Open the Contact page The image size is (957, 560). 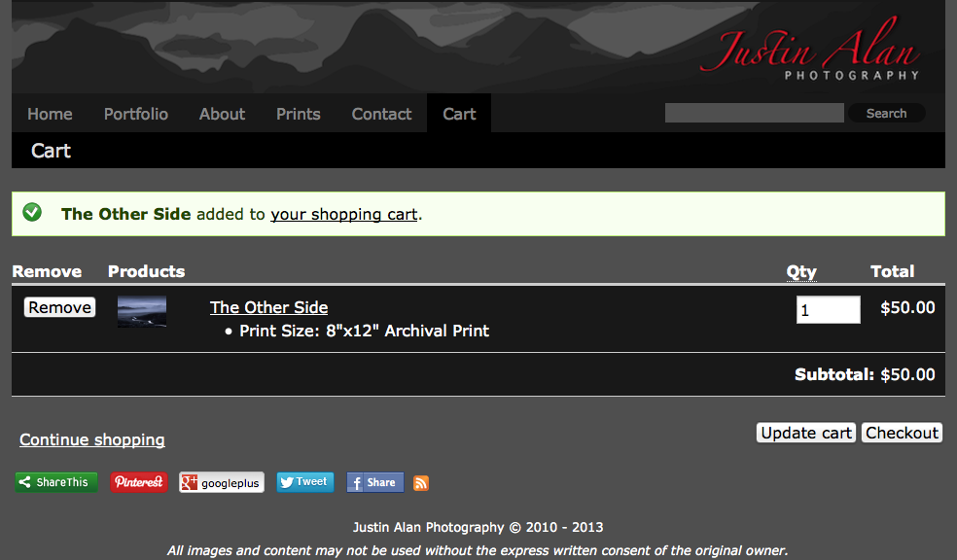(x=381, y=114)
